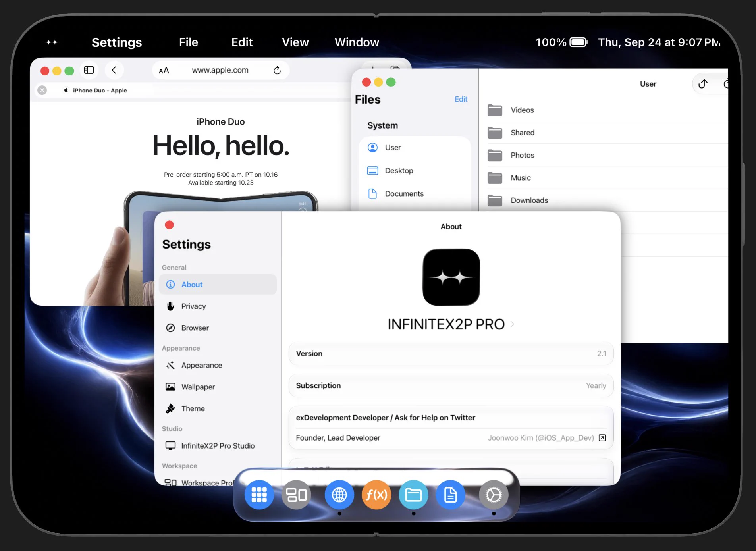Click the sparkle logo in menu bar
The width and height of the screenshot is (756, 551).
(x=52, y=42)
